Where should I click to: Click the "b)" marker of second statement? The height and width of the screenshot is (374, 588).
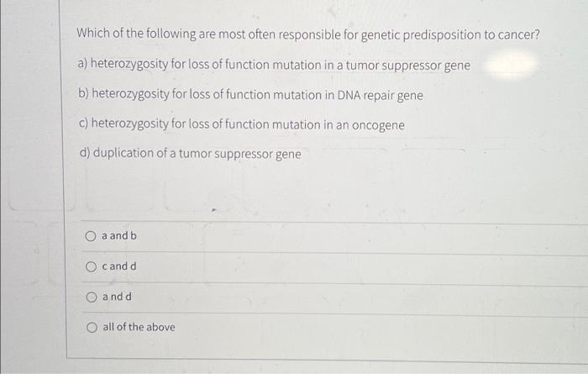point(82,95)
